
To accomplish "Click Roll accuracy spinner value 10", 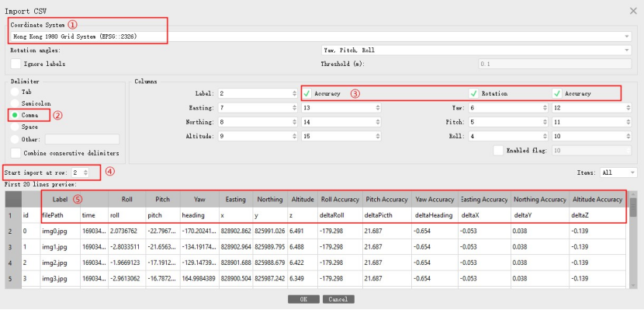I will click(x=591, y=136).
